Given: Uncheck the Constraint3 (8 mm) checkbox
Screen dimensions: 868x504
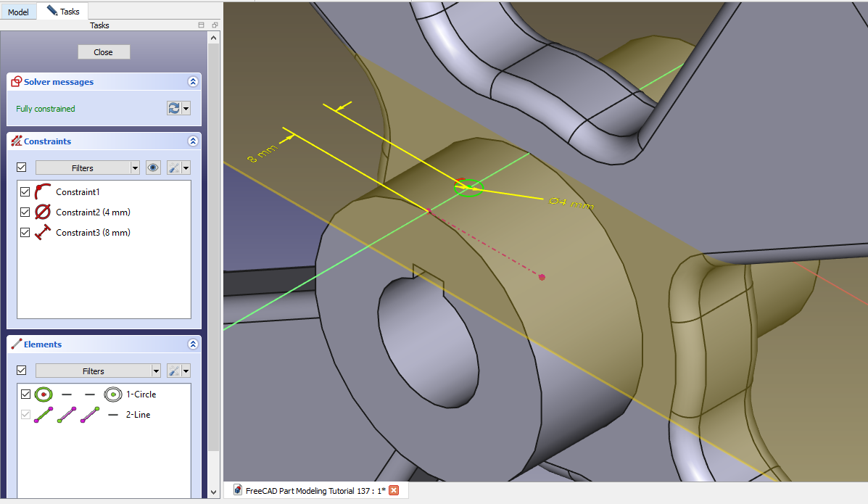Looking at the screenshot, I should 25,233.
